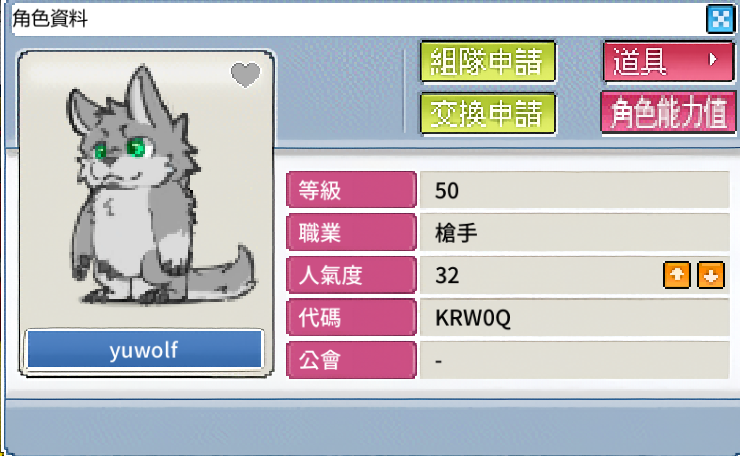740x456 pixels.
Task: Expand the 道具 items dropdown
Action: click(x=668, y=62)
